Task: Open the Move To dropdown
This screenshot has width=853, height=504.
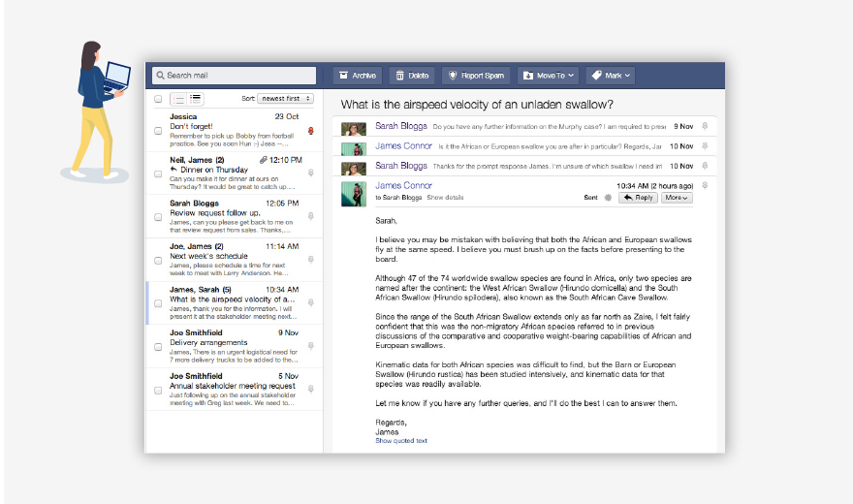Action: click(x=548, y=76)
